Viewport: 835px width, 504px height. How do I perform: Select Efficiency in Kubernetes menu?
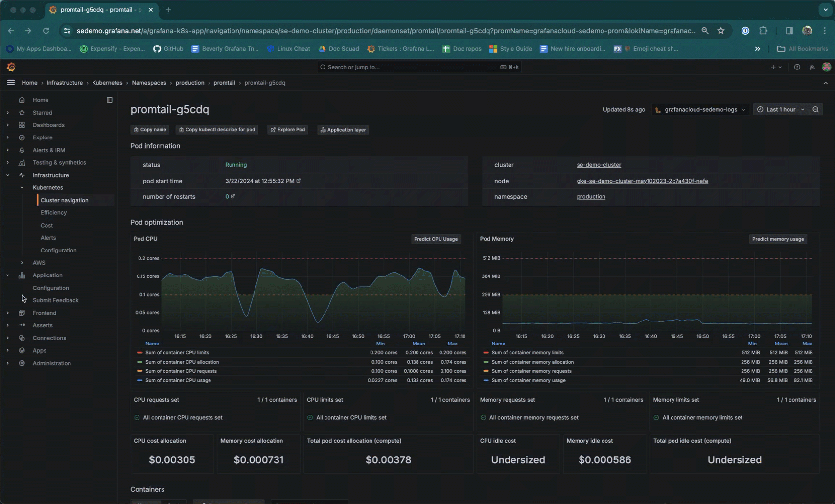click(53, 213)
